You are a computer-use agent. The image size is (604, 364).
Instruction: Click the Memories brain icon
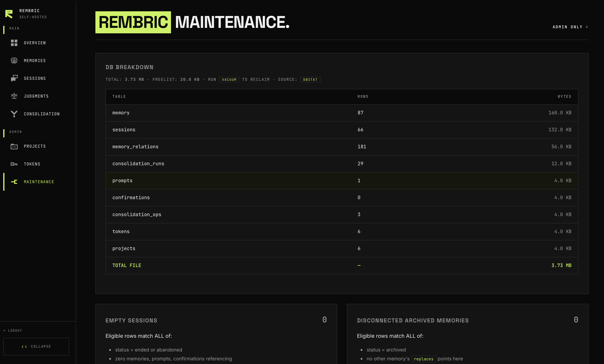pyautogui.click(x=14, y=61)
